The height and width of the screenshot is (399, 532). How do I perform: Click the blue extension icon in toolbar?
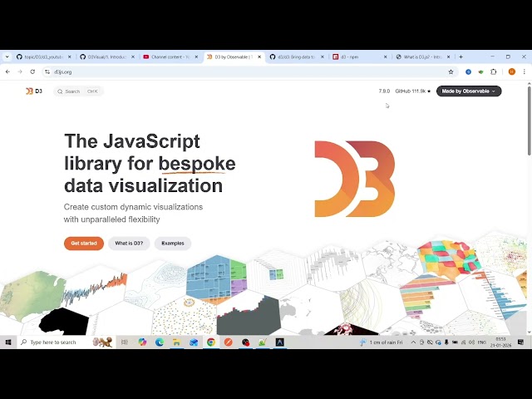468,71
